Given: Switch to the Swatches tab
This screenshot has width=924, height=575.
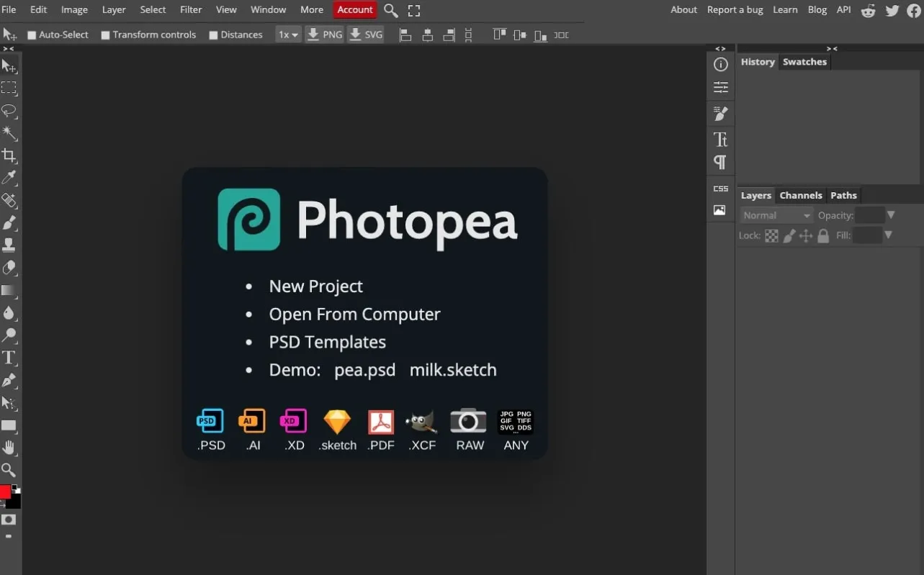Looking at the screenshot, I should point(804,62).
